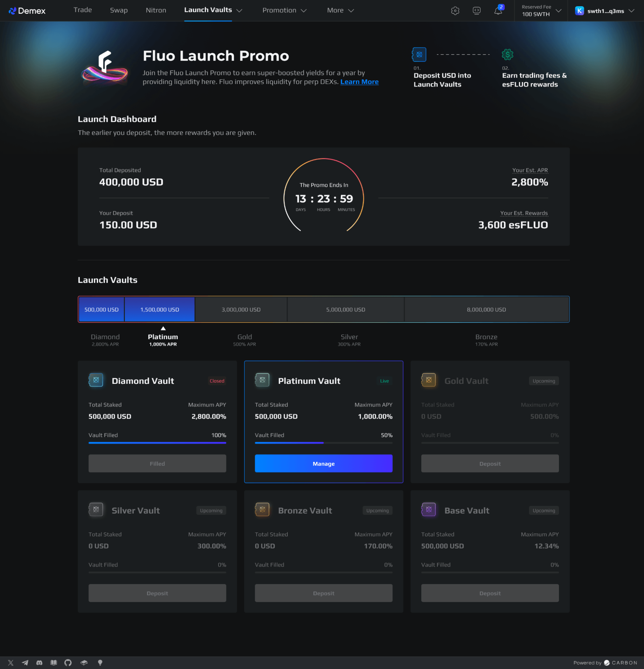This screenshot has width=644, height=669.
Task: Click the Bronze Vault icon
Action: click(262, 510)
